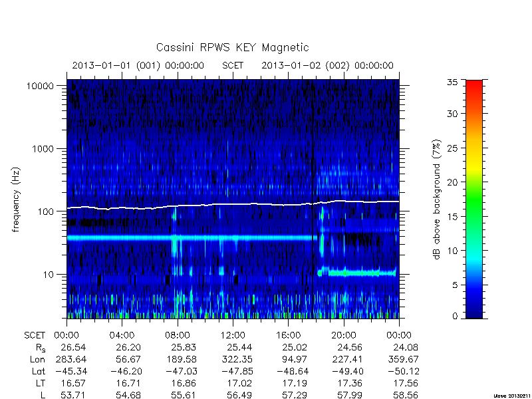The width and height of the screenshot is (532, 399).
Task: Click the 1000 frequency tick label
Action: pos(43,149)
